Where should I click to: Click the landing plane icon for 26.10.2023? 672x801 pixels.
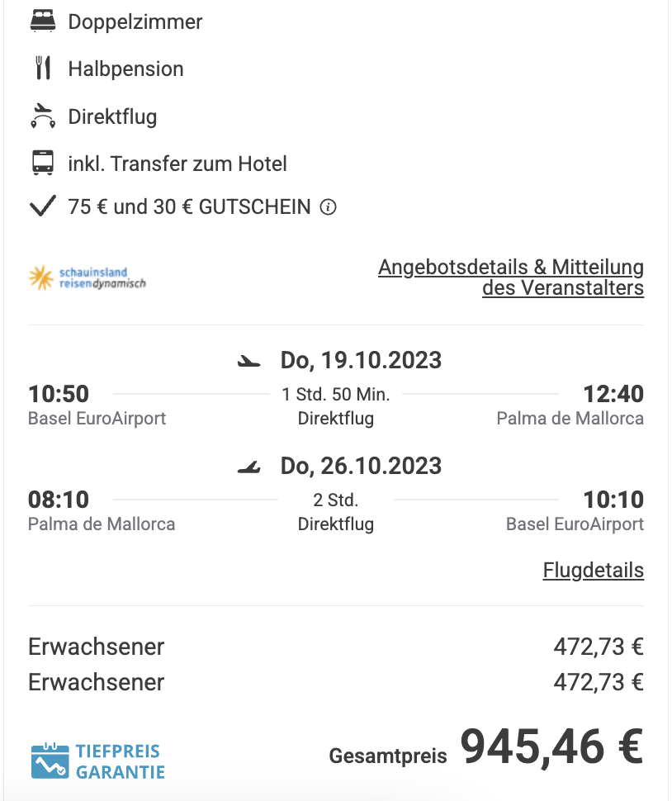[x=248, y=467]
